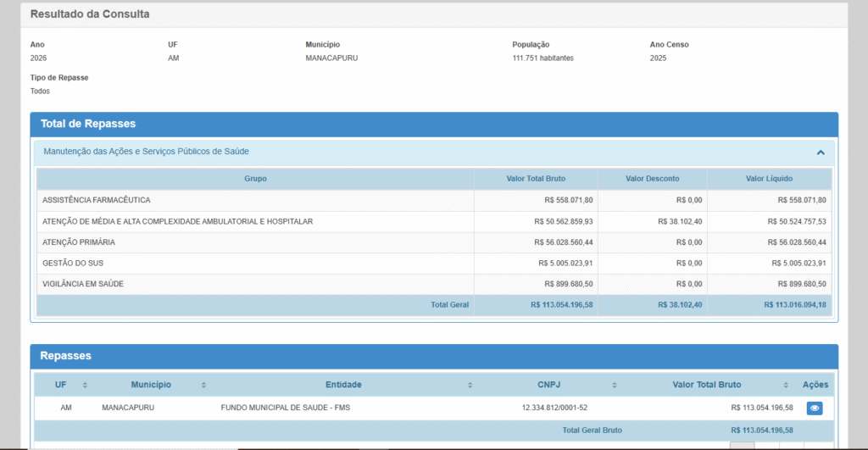The height and width of the screenshot is (450, 868).
Task: Select the ATENÇÃO PRIMÁRIA group row
Action: point(434,242)
